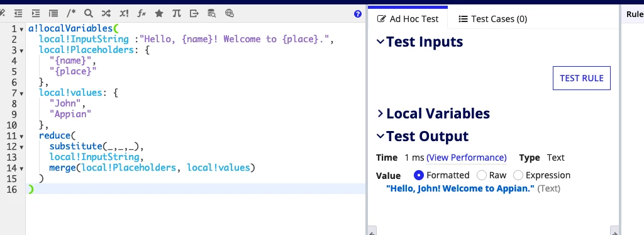Click the crossed arrows shuffle icon
The height and width of the screenshot is (235, 644).
tap(106, 14)
